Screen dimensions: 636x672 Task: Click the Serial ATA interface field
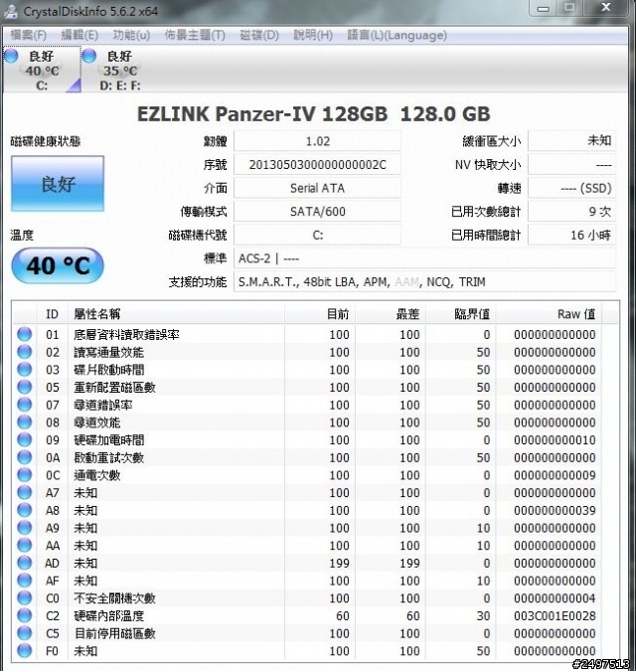tap(318, 188)
